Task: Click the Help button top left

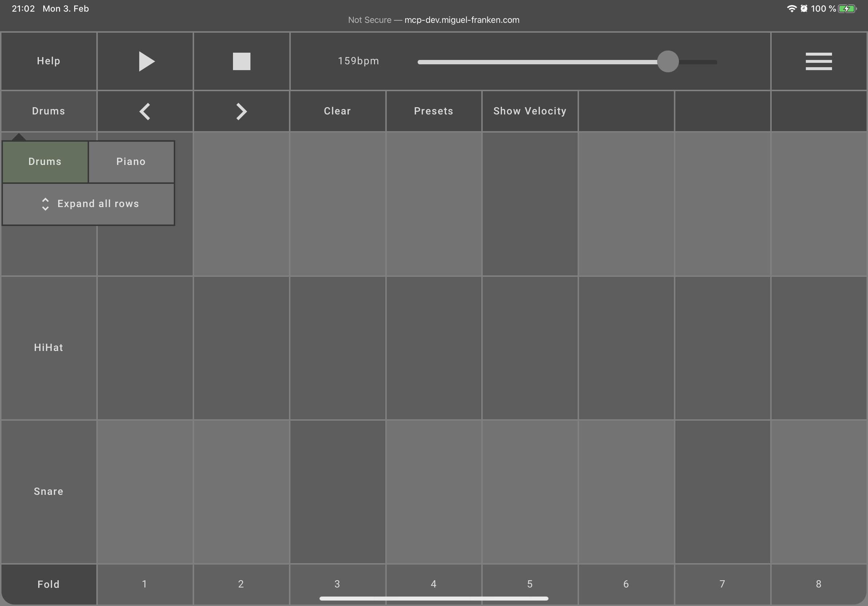Action: pyautogui.click(x=48, y=61)
